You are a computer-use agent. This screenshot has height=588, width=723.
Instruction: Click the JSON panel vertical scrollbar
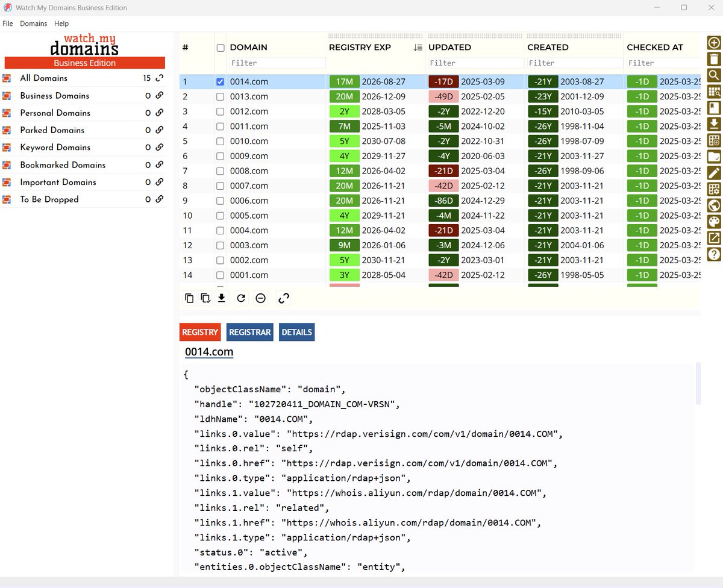click(x=698, y=383)
